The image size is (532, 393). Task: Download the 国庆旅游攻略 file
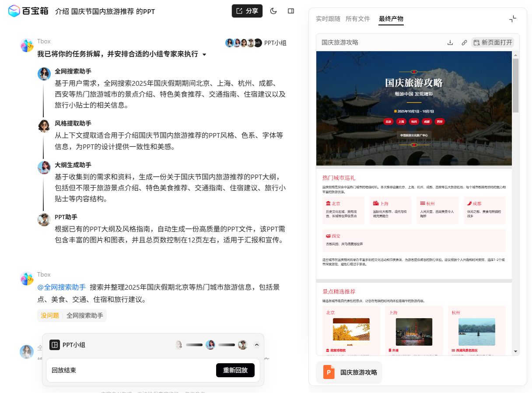tap(450, 42)
